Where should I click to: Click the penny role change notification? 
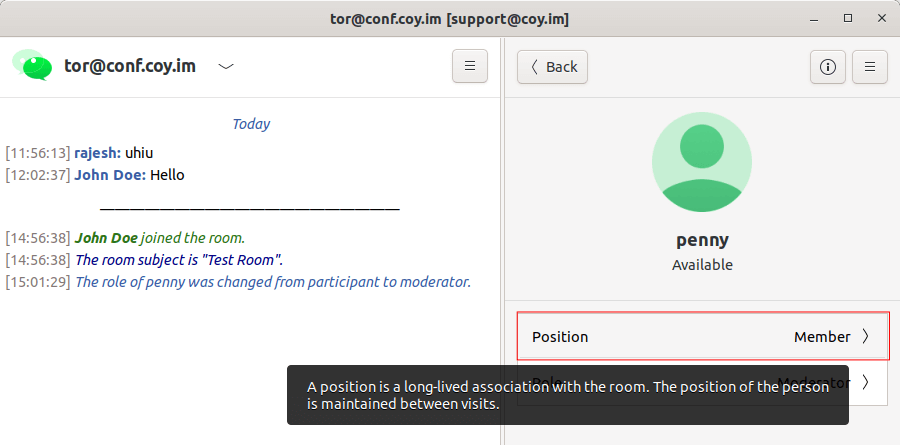272,282
